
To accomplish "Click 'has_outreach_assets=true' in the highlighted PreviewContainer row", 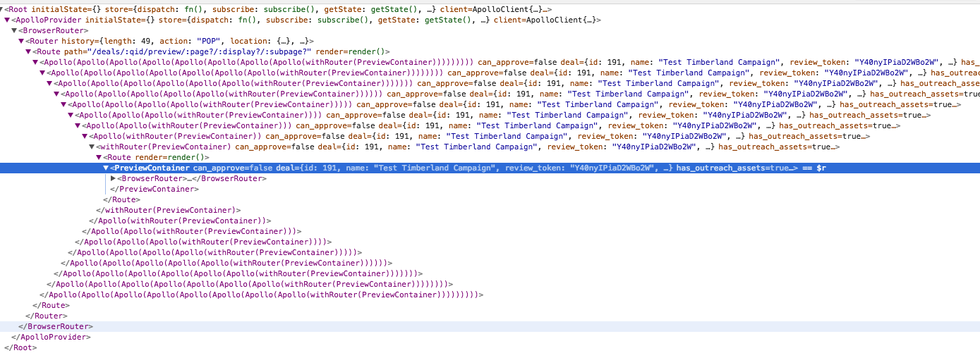I will tap(732, 168).
